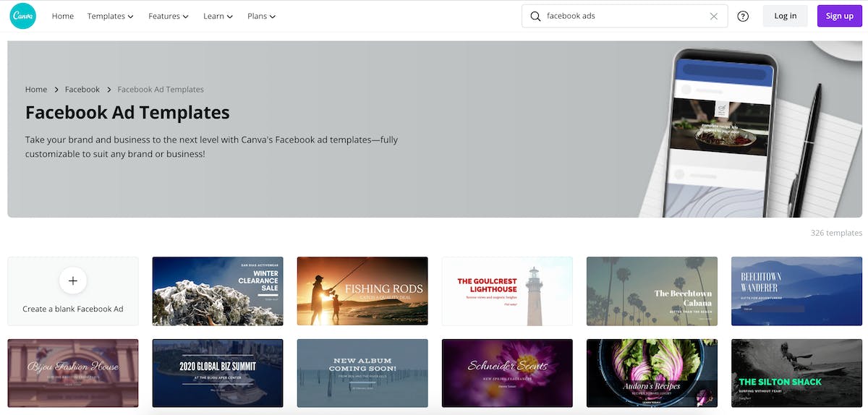868x415 pixels.
Task: Expand the Features menu
Action: tap(169, 16)
